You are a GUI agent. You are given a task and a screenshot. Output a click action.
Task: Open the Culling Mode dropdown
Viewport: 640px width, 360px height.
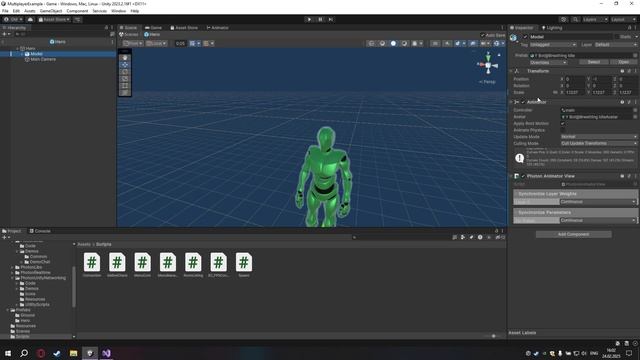pos(598,144)
